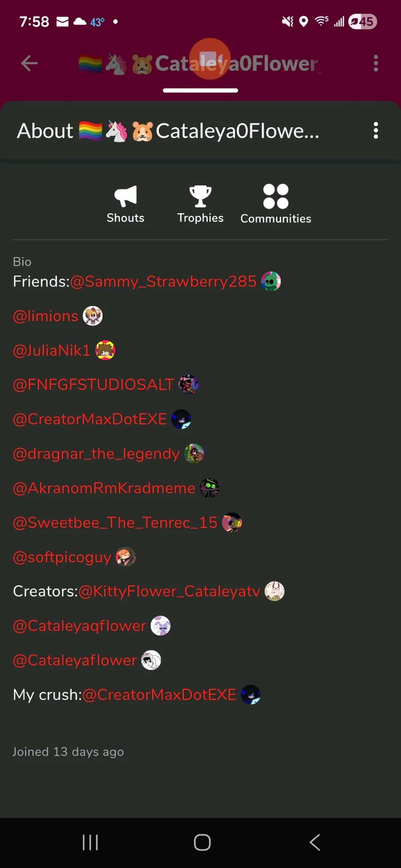Viewport: 401px width, 868px height.
Task: Tap Android back chevron navigation button
Action: tap(315, 842)
